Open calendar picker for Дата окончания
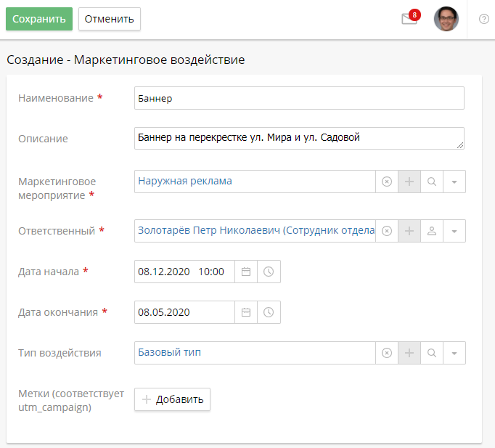This screenshot has width=495, height=448. [x=246, y=312]
